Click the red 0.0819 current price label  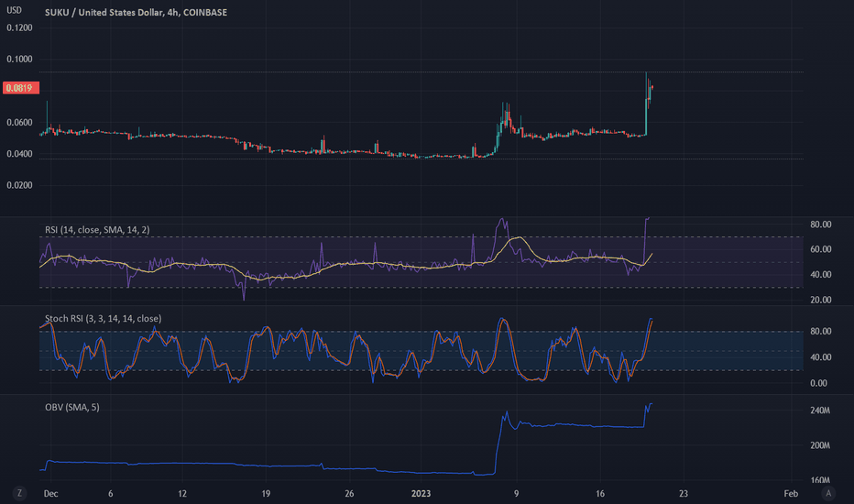tap(21, 88)
